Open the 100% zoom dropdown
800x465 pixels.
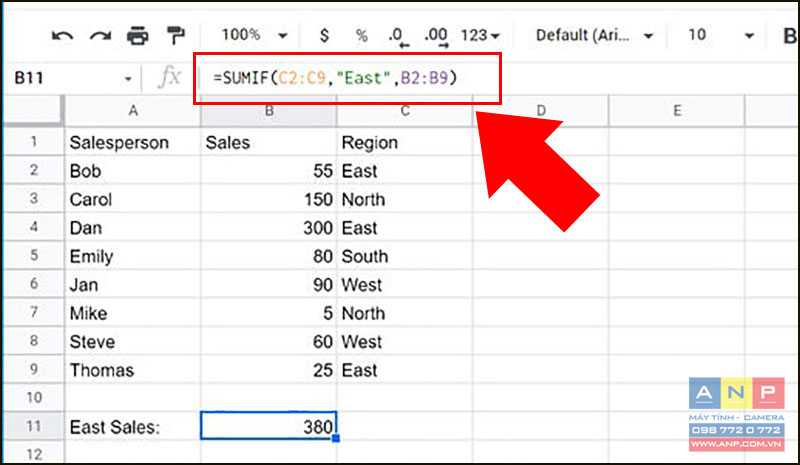click(x=254, y=35)
